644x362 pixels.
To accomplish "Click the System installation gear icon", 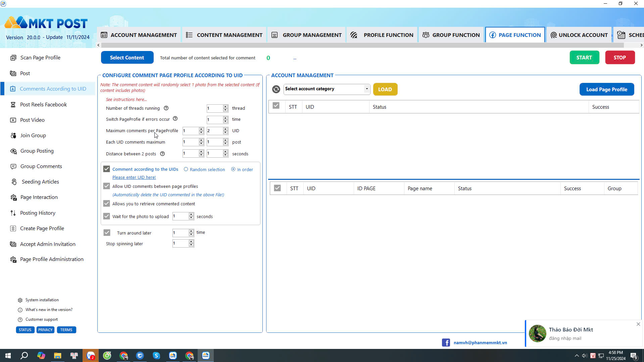I will pos(20,300).
